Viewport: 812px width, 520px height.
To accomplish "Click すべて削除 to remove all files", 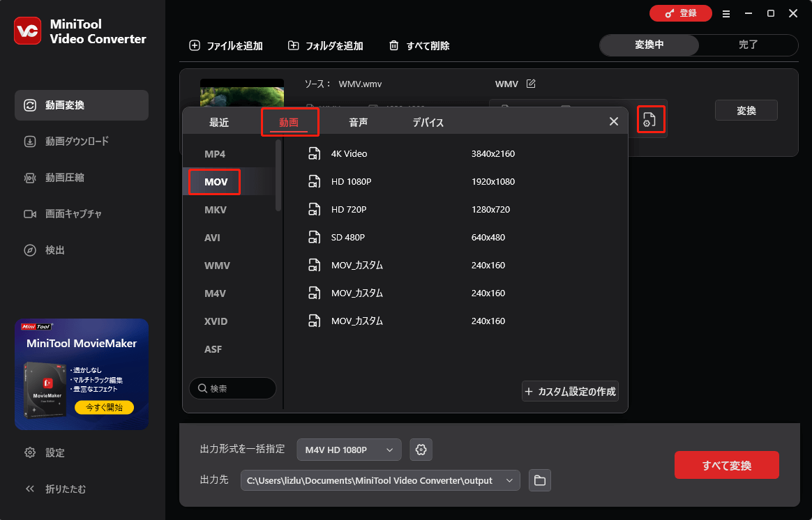I will click(419, 45).
